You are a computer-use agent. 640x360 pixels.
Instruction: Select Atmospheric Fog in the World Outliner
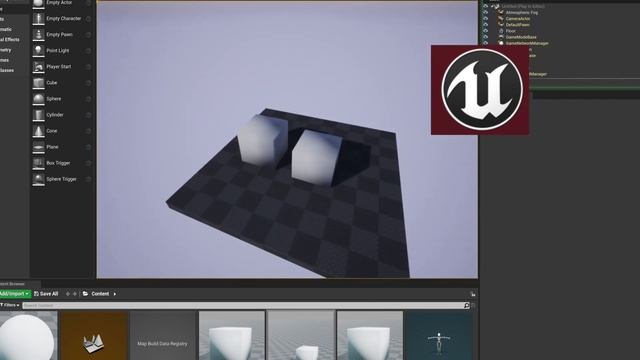522,13
